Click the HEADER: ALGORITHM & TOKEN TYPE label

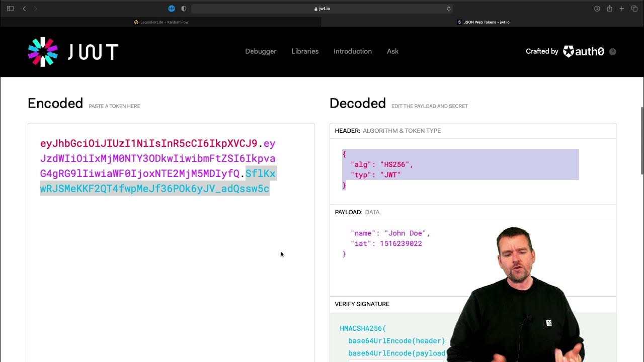(388, 131)
